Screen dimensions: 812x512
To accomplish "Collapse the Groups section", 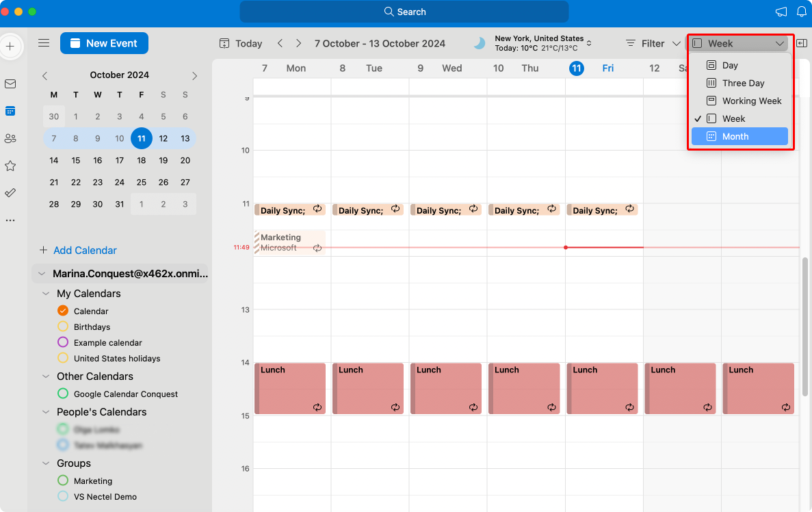I will [x=46, y=463].
